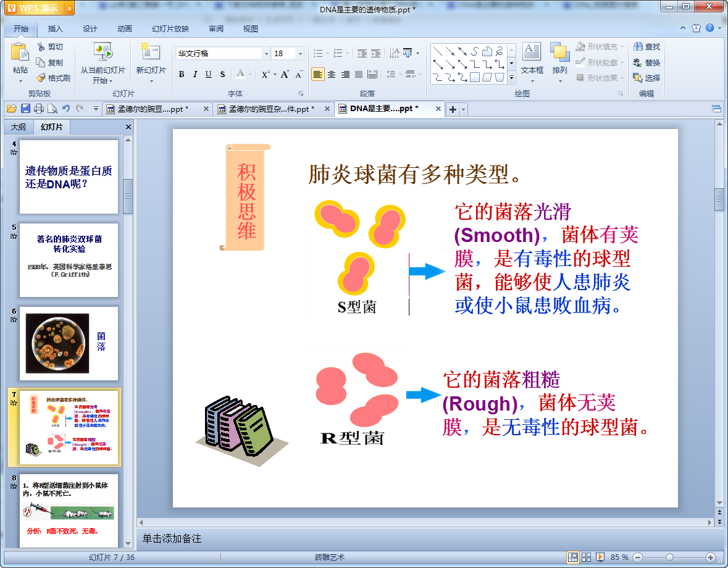Click the Select (选择) button

point(646,78)
